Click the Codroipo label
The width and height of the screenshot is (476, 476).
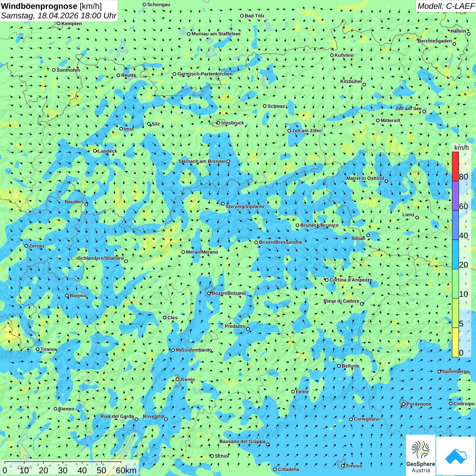pyautogui.click(x=464, y=404)
